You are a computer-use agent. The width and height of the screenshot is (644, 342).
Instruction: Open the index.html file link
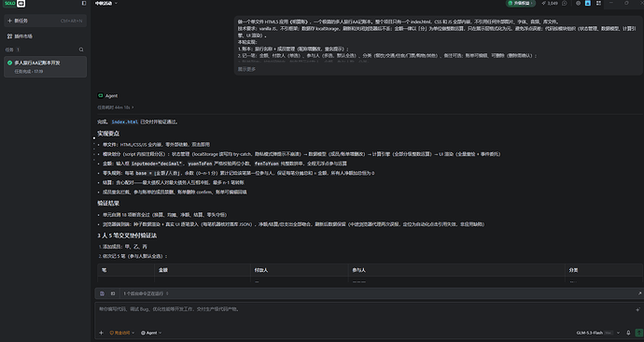(125, 122)
